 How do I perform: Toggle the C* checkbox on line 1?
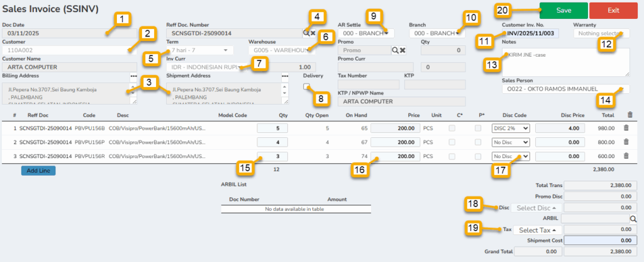coord(452,128)
